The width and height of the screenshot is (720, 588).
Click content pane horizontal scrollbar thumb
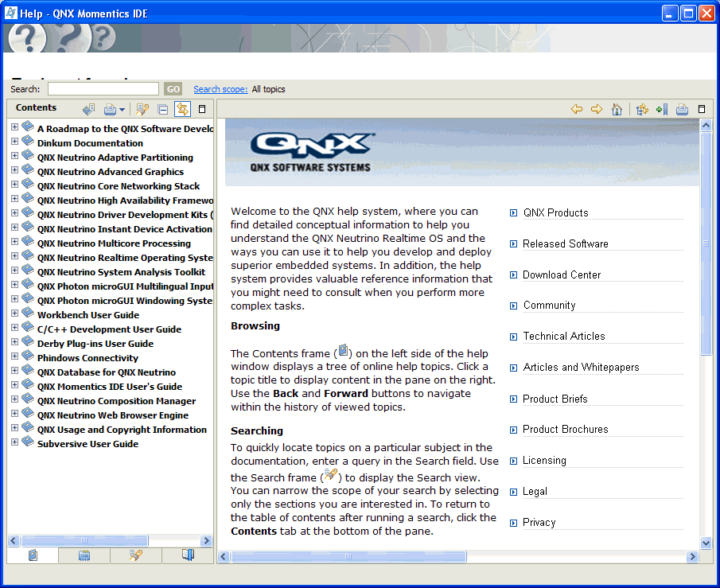[348, 557]
